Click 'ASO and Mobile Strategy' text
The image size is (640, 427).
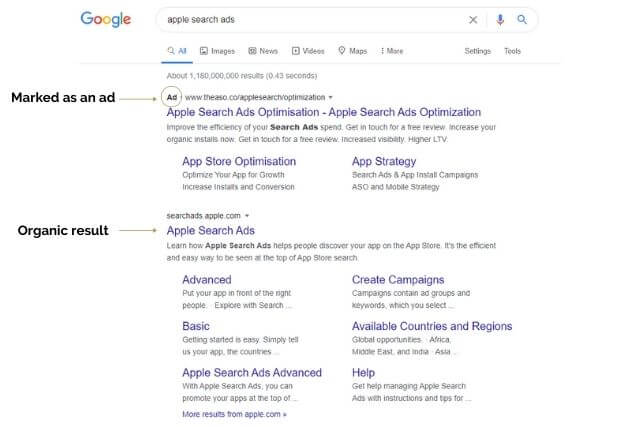[396, 187]
